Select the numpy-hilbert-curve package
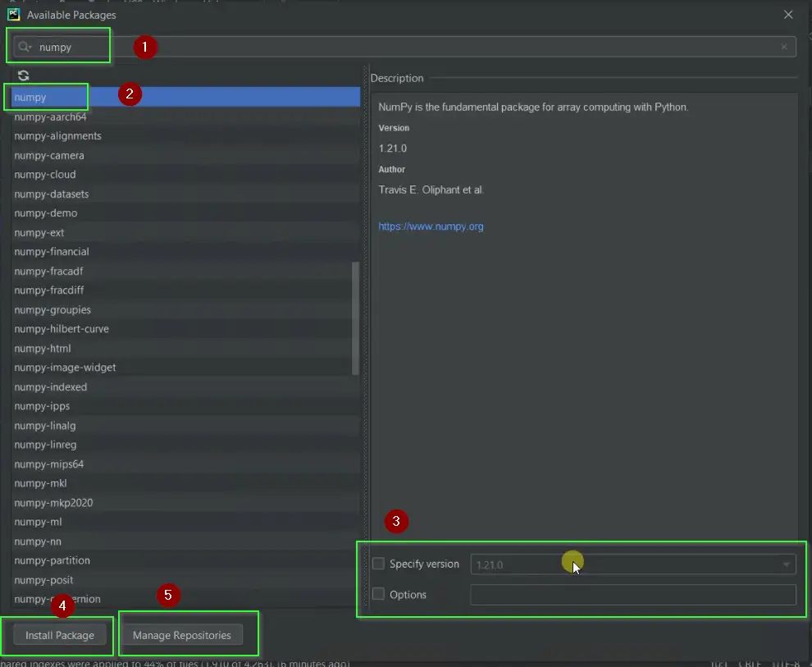 coord(185,329)
